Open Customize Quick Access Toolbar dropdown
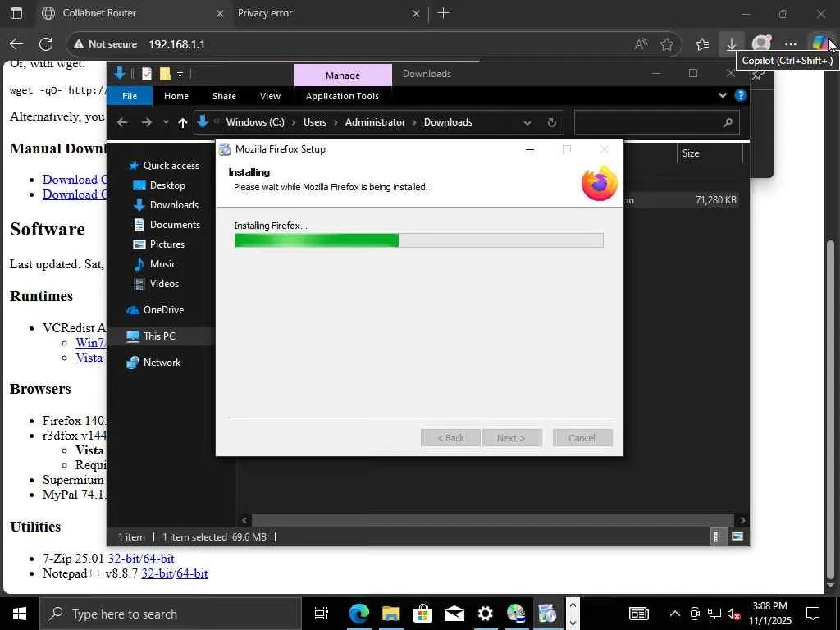This screenshot has height=630, width=840. click(180, 75)
